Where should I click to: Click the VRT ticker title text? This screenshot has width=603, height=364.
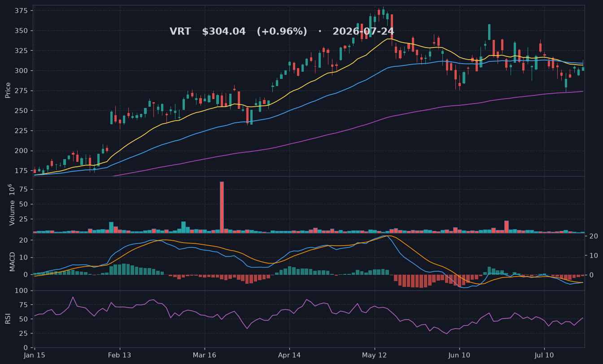tap(180, 32)
